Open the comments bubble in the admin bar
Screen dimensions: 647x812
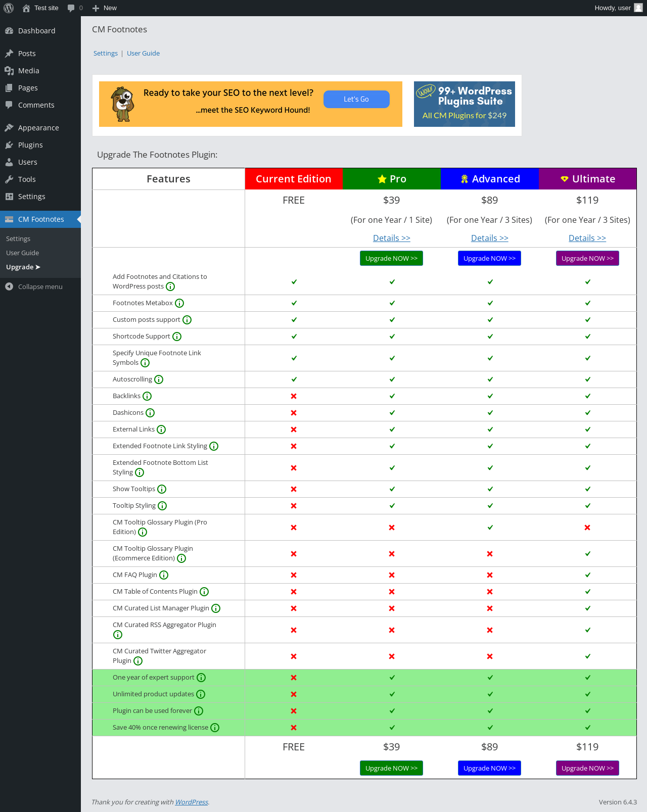point(75,8)
